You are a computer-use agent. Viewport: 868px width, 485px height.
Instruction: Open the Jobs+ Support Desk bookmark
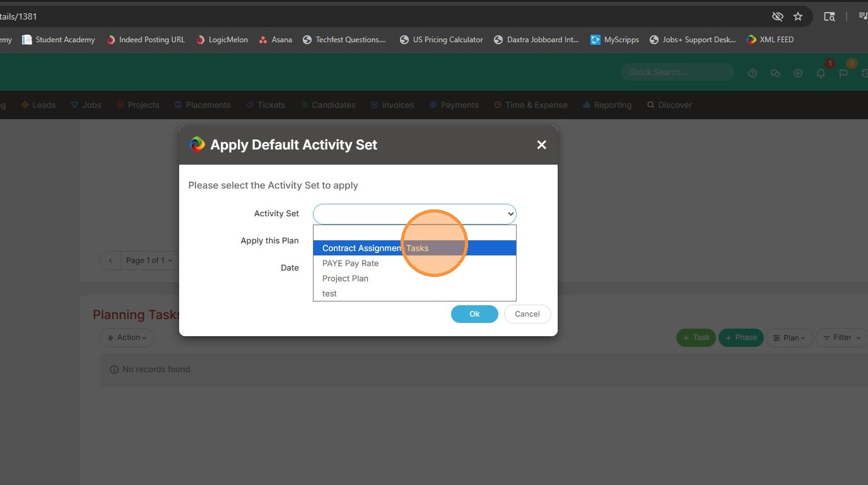click(693, 40)
